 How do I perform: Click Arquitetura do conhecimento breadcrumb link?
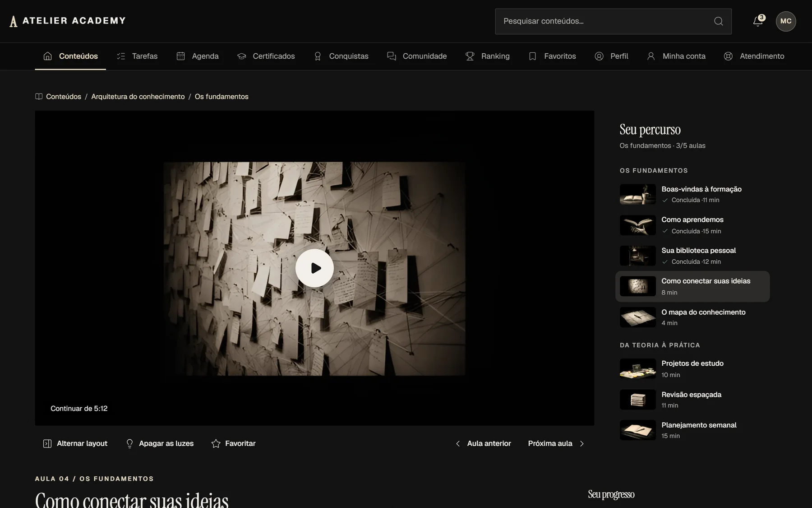[138, 97]
